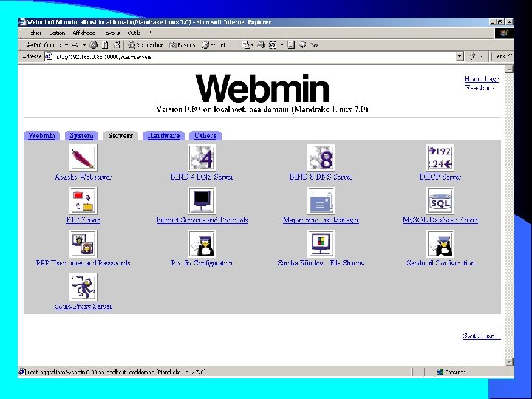Click the page scrollbar up arrow
The height and width of the screenshot is (399, 532).
(x=509, y=69)
